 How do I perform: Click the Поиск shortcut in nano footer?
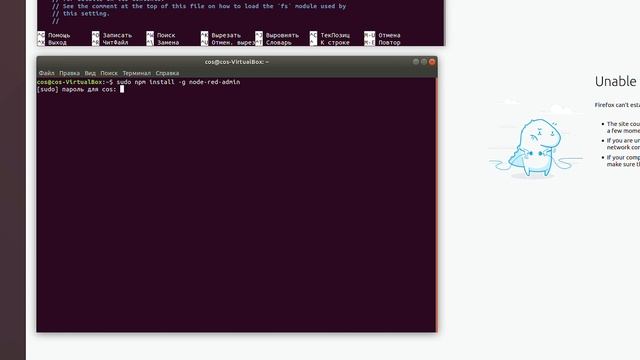[161, 36]
